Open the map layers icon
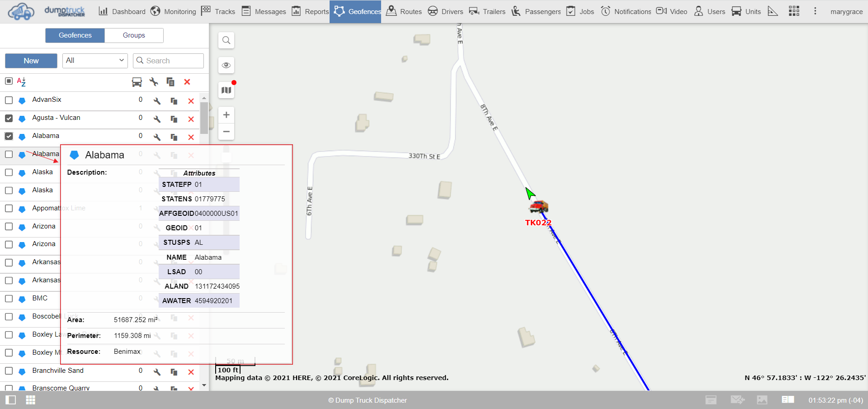Viewport: 868px width, 409px height. pos(226,90)
